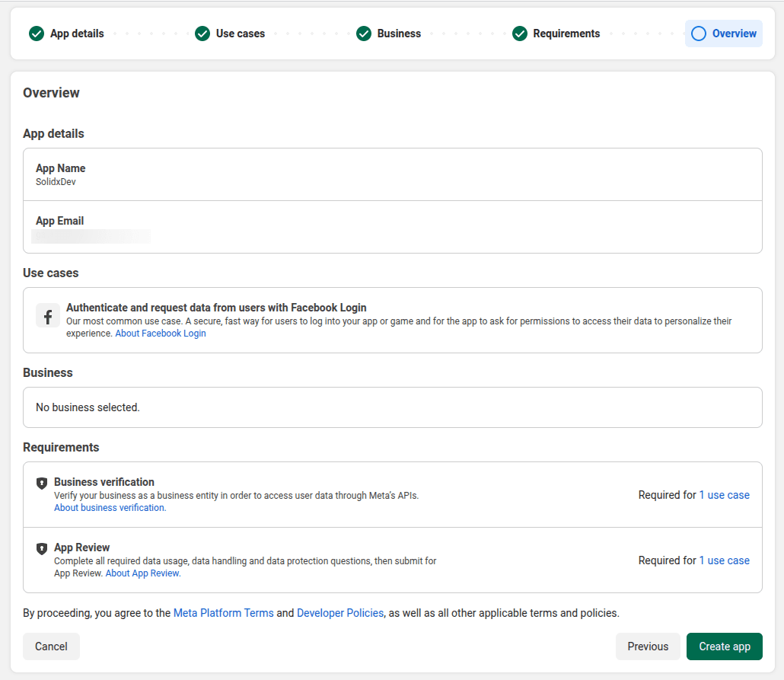Click the SolidxDev app name value
Image resolution: width=784 pixels, height=680 pixels.
click(56, 182)
